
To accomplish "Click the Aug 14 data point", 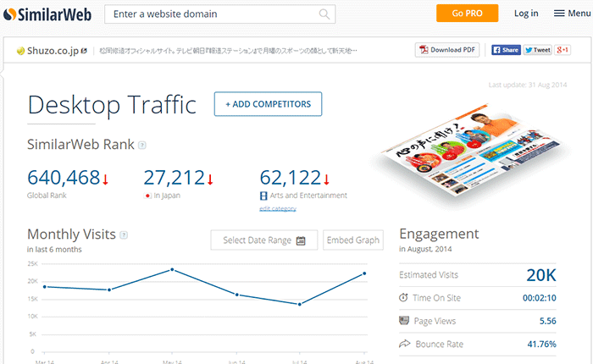I will 364,273.
